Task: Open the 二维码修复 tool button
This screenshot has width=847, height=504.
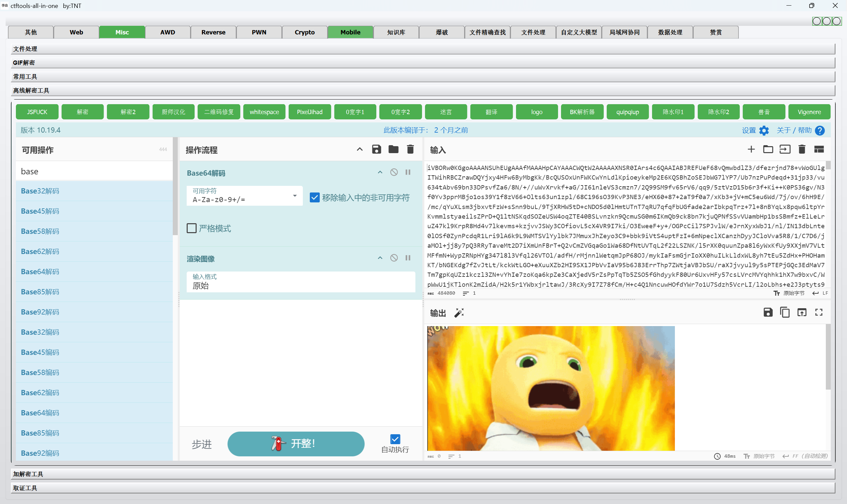Action: point(219,112)
